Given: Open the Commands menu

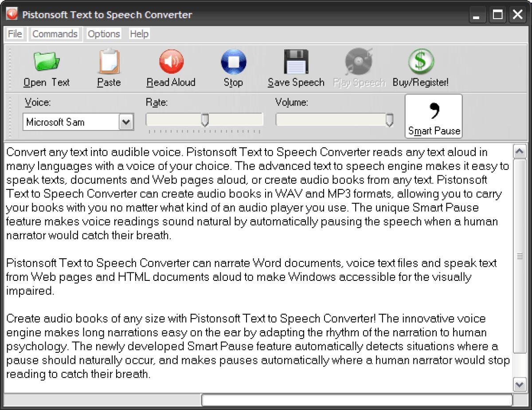Looking at the screenshot, I should (x=55, y=34).
